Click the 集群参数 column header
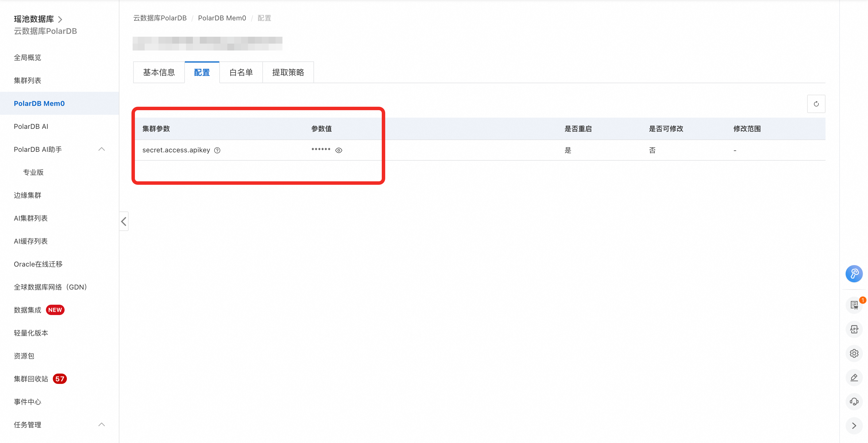Image resolution: width=868 pixels, height=443 pixels. tap(156, 129)
